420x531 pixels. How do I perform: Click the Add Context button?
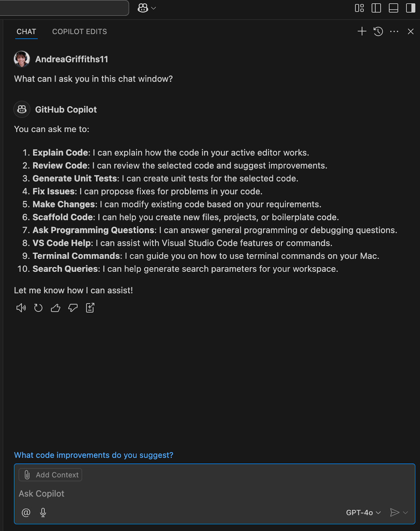point(50,475)
